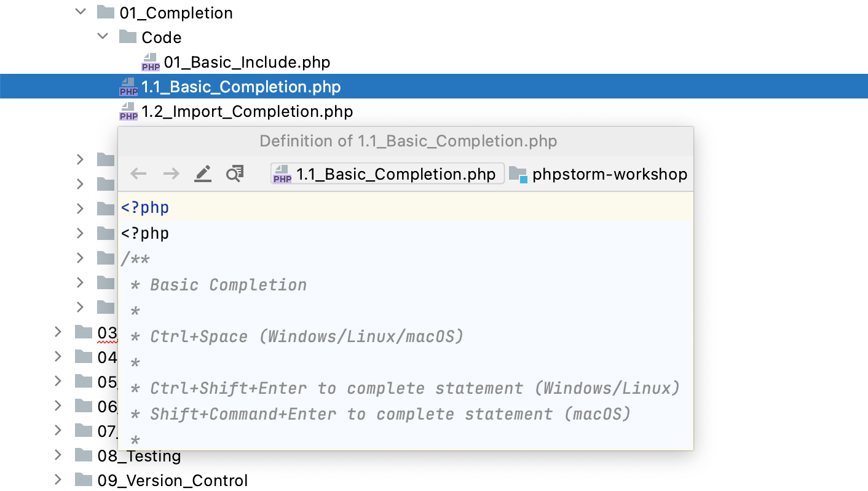Select 01_Basic_Include.php in the tree
The width and height of the screenshot is (868, 491).
tap(247, 62)
